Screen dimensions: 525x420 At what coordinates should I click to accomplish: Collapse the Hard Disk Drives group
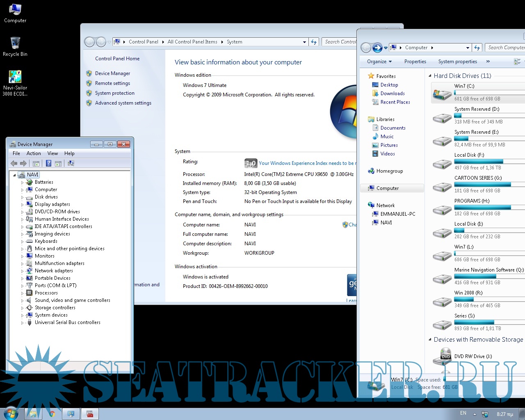[x=430, y=76]
